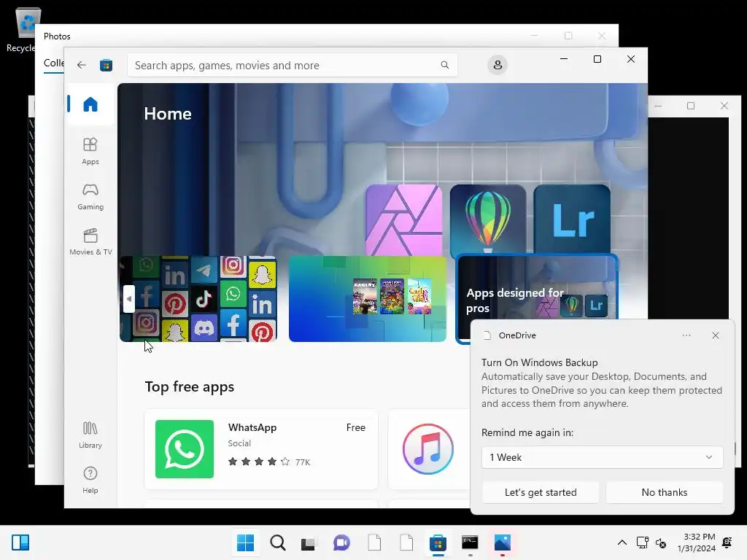Click the volume muted tray icon

661,542
